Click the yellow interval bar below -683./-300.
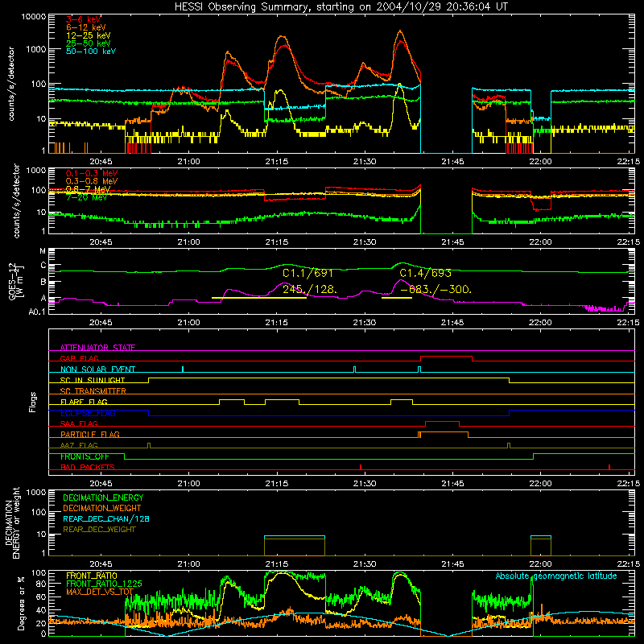644x644 pixels. click(x=397, y=298)
